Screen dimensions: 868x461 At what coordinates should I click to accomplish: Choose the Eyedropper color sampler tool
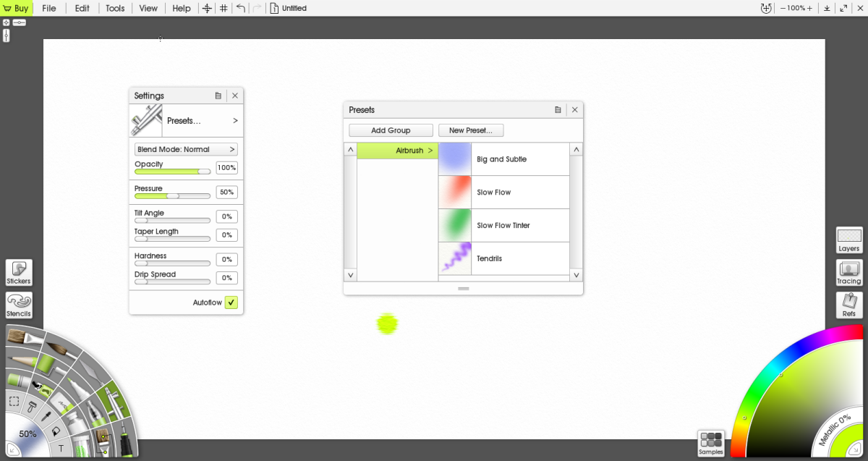46,415
